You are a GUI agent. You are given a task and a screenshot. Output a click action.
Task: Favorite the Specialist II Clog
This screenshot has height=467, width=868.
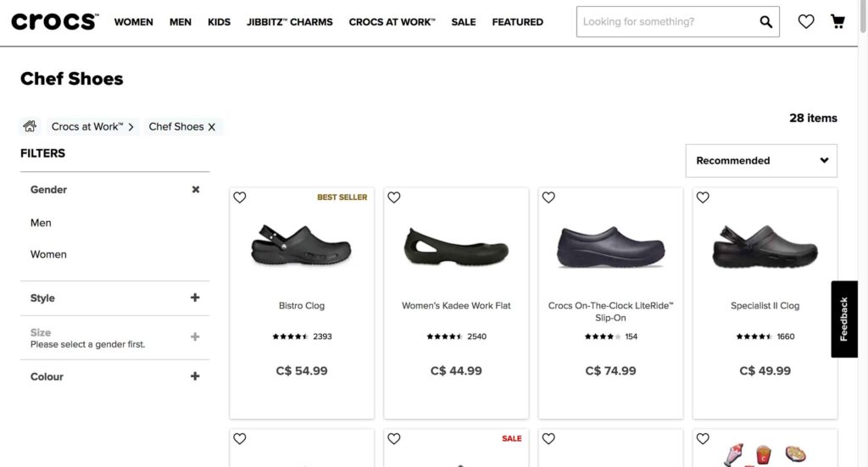[x=703, y=197]
